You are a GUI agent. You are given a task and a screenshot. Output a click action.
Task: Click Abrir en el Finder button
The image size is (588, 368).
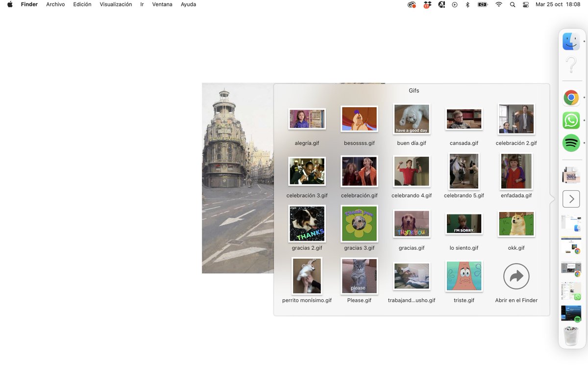click(516, 276)
